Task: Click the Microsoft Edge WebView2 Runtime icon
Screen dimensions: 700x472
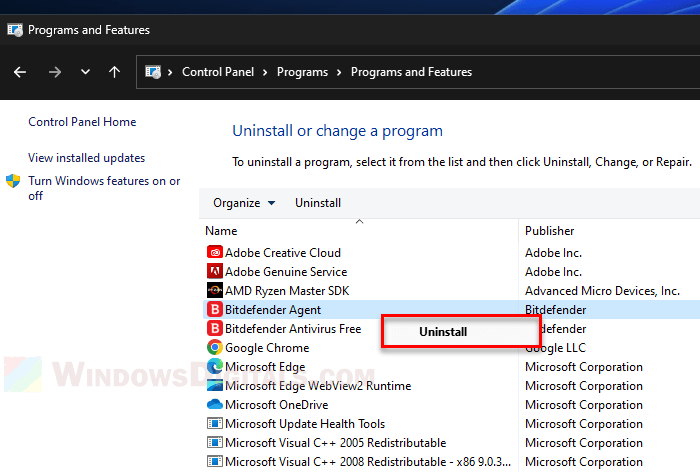Action: click(215, 385)
